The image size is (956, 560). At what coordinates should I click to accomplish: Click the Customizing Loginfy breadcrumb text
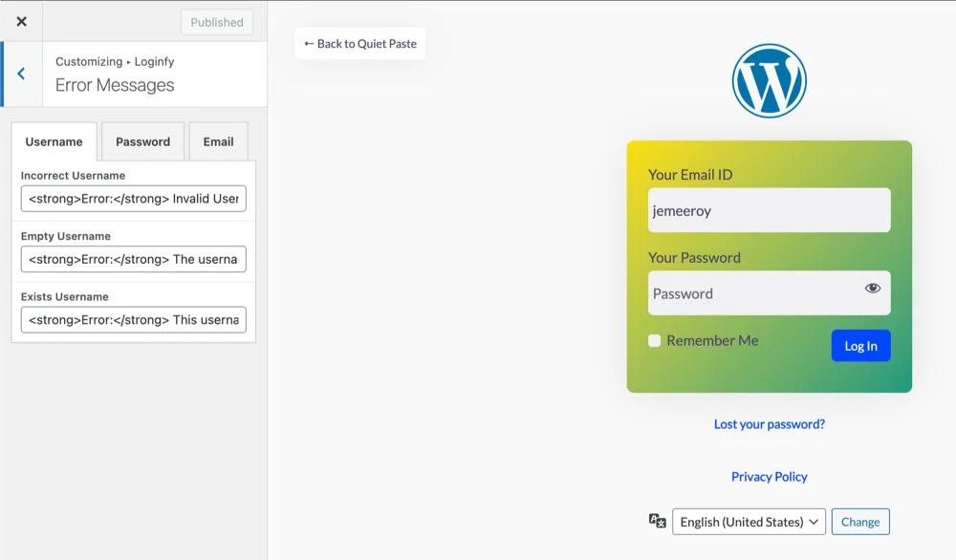click(115, 61)
